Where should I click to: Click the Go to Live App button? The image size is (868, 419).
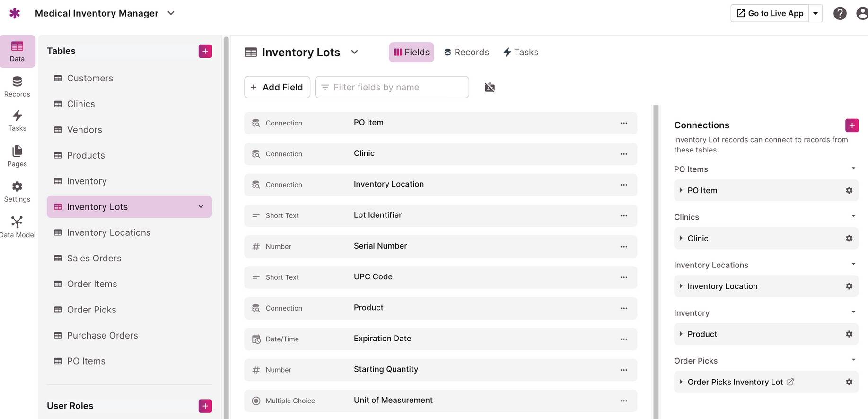770,13
